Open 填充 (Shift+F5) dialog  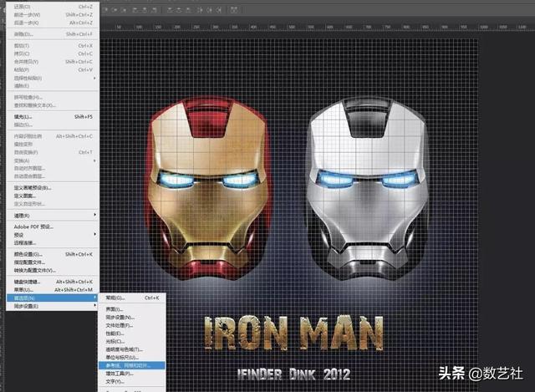(53, 117)
